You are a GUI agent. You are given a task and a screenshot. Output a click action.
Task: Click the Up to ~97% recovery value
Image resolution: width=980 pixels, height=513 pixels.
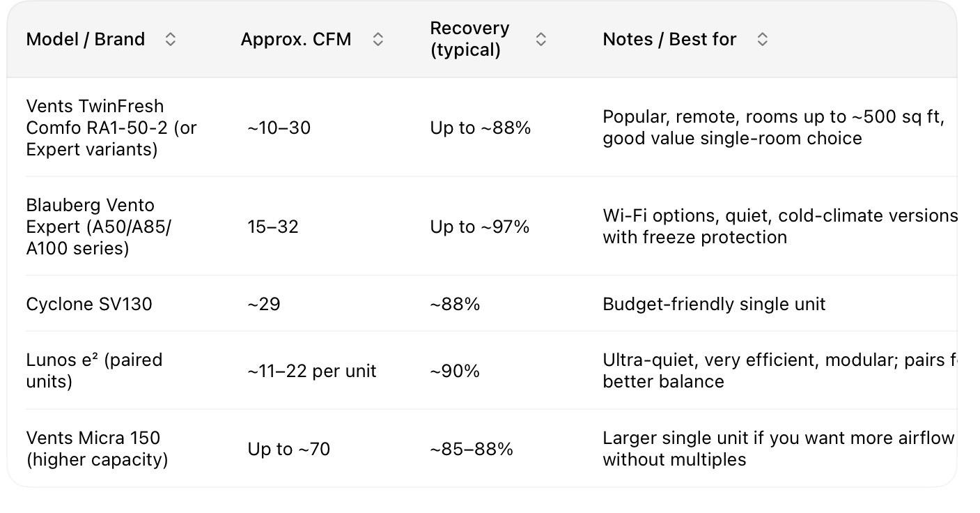[x=480, y=227]
